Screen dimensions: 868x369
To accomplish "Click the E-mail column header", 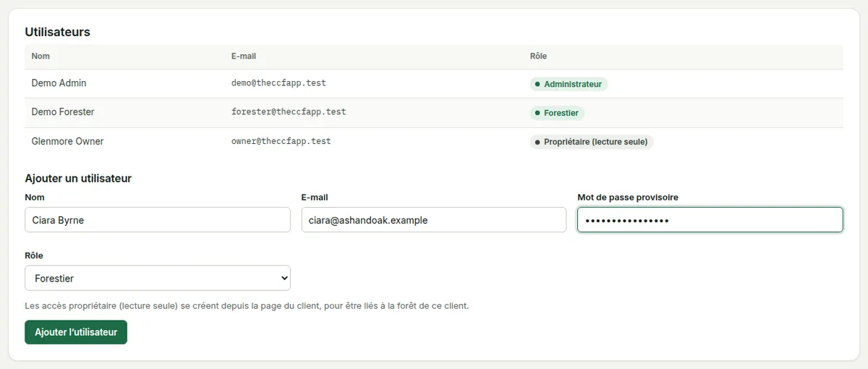I will (x=244, y=56).
